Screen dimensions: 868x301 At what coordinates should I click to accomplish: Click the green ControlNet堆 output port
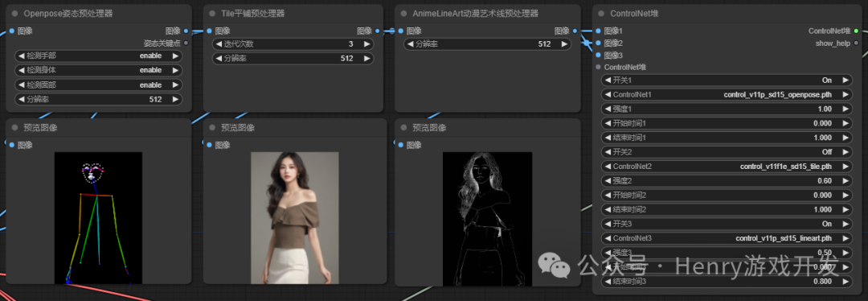click(856, 31)
